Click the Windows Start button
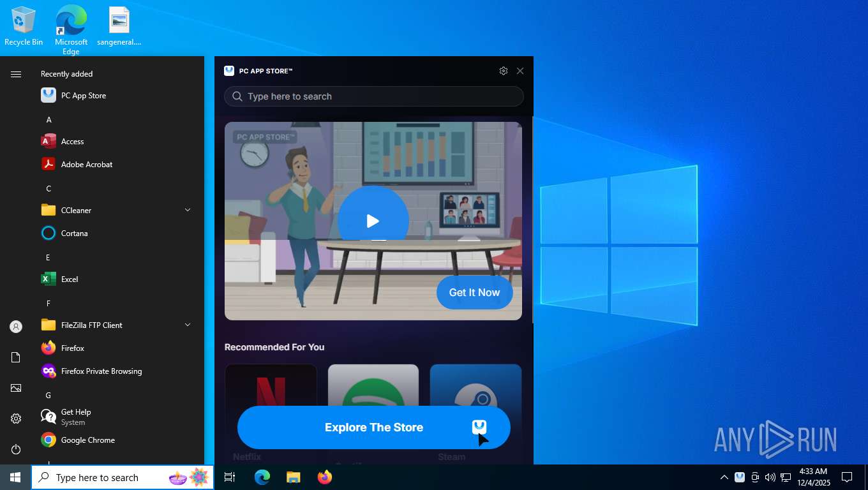The width and height of the screenshot is (868, 490). coord(15,477)
